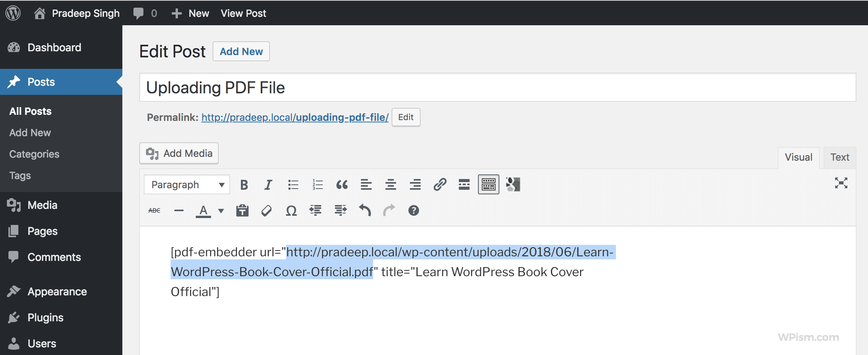Screen dimensions: 868x355
Task: Open the Insert Link tool
Action: pyautogui.click(x=440, y=184)
